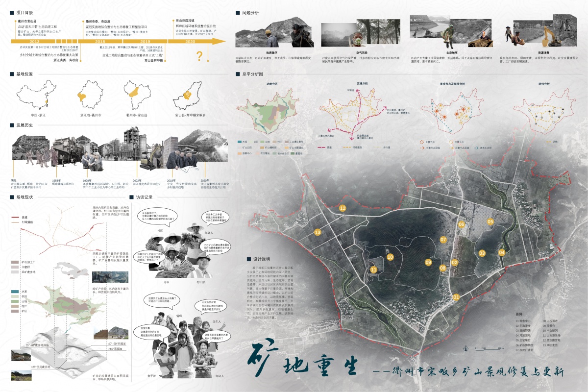The width and height of the screenshot is (588, 392).
Task: Click the 基地位置 section heading
Action: (24, 74)
